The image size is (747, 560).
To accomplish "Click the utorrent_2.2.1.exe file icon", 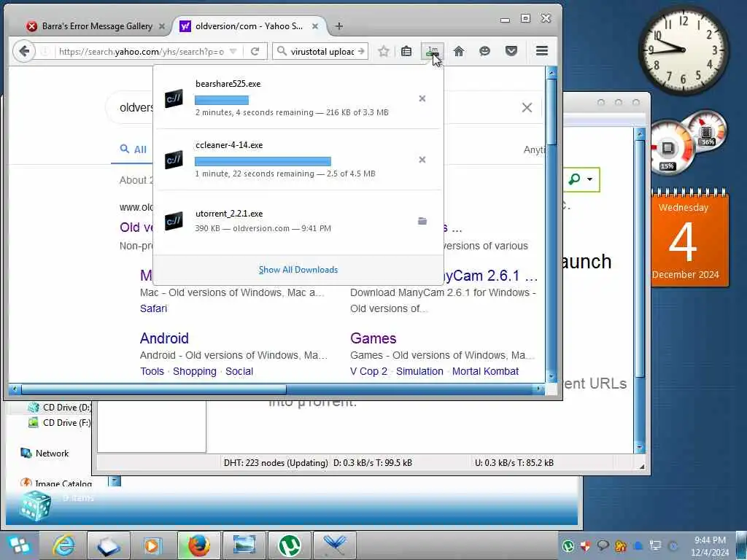I will (174, 221).
